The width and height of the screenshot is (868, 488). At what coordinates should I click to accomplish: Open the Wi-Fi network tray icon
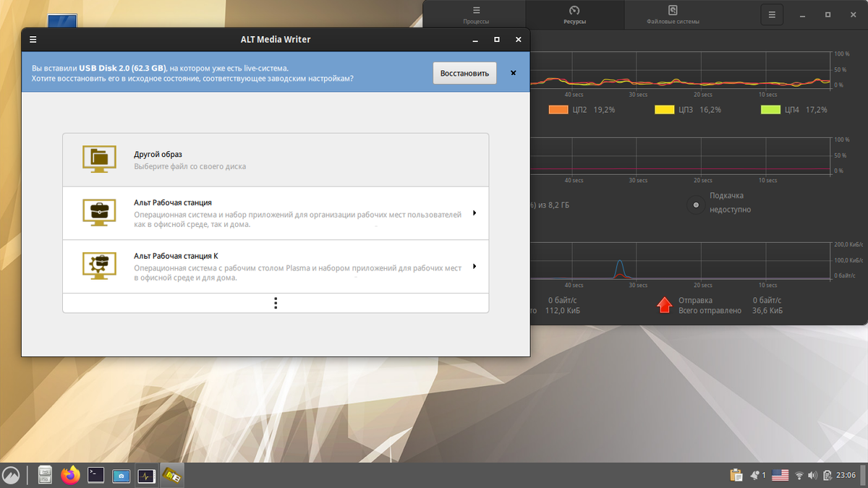[799, 476]
